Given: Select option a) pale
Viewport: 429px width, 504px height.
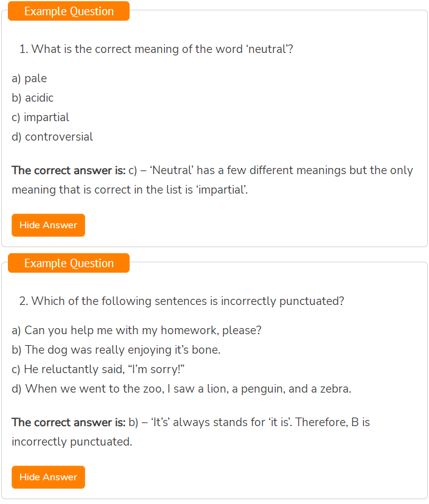Looking at the screenshot, I should point(29,79).
